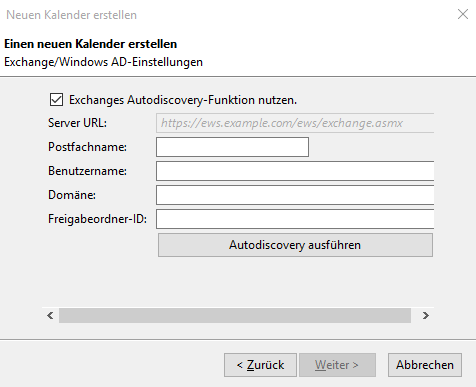
Task: Focus the Postfachname text field
Action: [232, 147]
